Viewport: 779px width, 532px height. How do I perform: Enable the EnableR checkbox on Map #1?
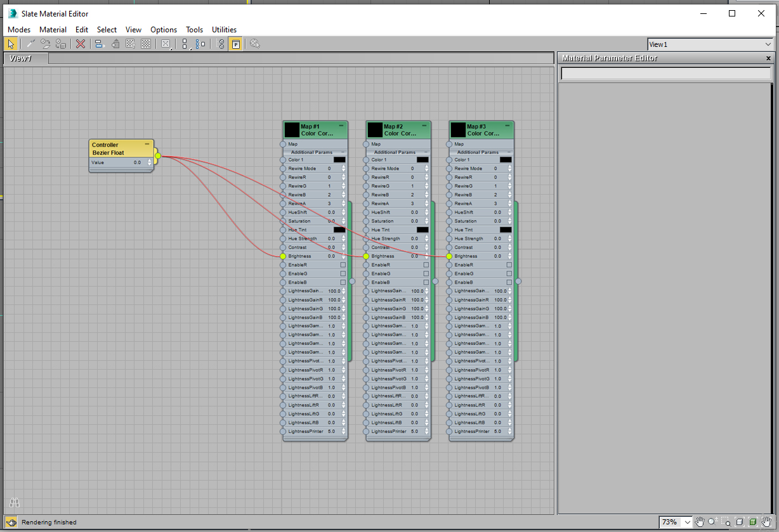pyautogui.click(x=343, y=265)
